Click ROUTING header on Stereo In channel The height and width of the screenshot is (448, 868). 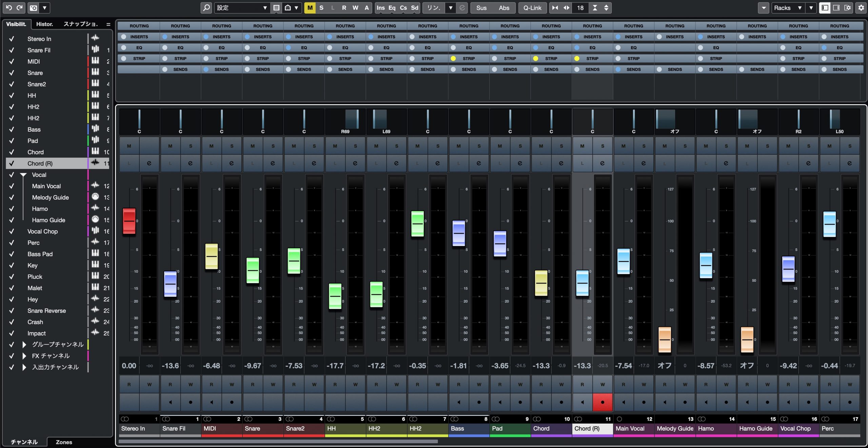139,26
